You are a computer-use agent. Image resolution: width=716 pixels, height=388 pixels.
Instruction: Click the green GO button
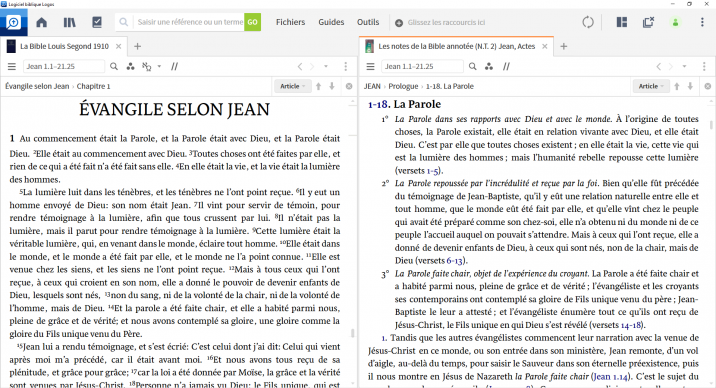253,22
